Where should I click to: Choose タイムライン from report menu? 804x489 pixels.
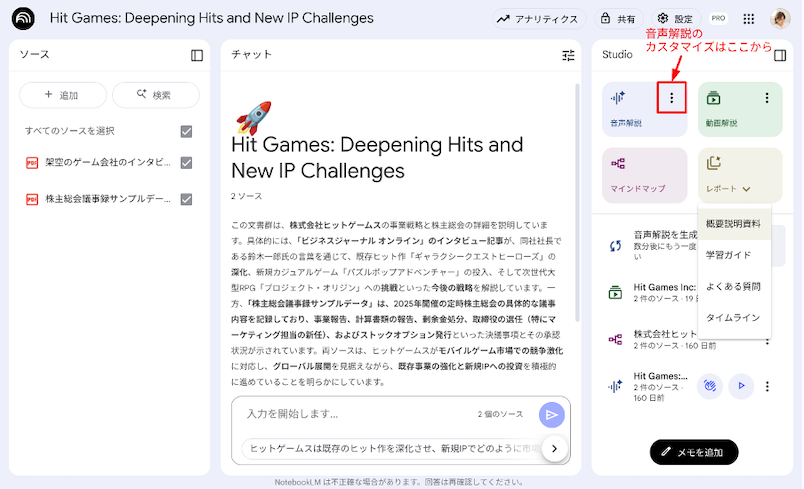(734, 318)
